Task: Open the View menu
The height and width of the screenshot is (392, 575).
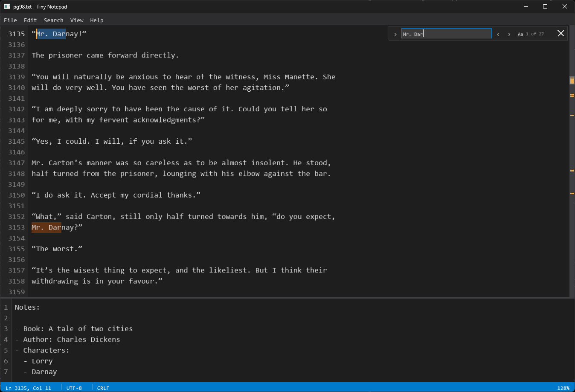Action: [77, 20]
